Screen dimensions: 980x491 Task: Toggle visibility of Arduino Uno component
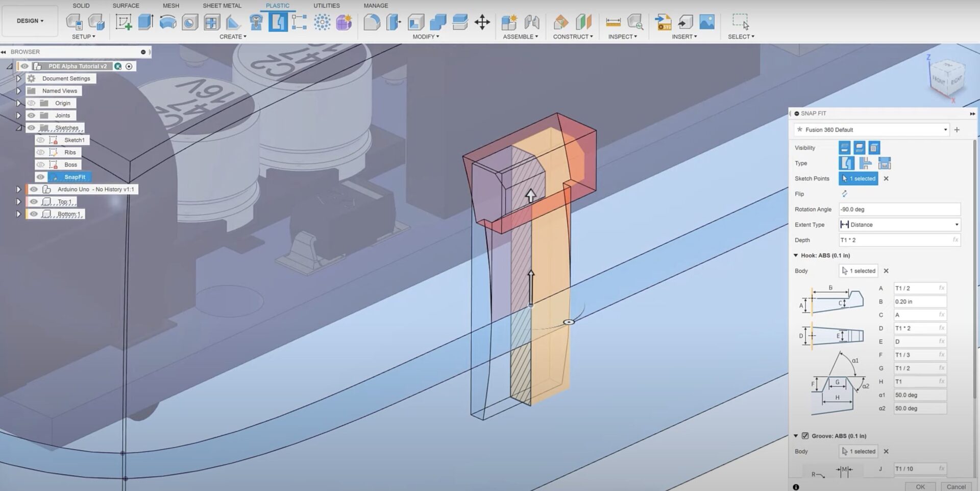pyautogui.click(x=34, y=189)
